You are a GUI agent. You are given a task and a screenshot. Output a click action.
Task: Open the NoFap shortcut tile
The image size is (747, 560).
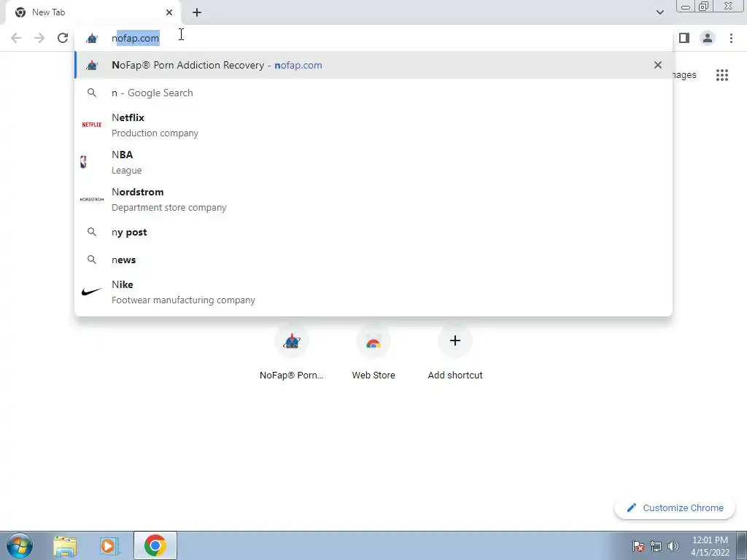[x=292, y=353]
